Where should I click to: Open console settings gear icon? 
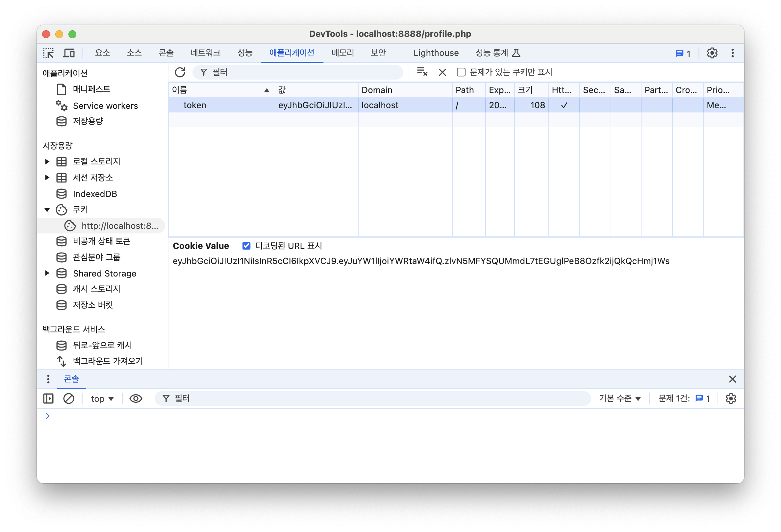731,398
